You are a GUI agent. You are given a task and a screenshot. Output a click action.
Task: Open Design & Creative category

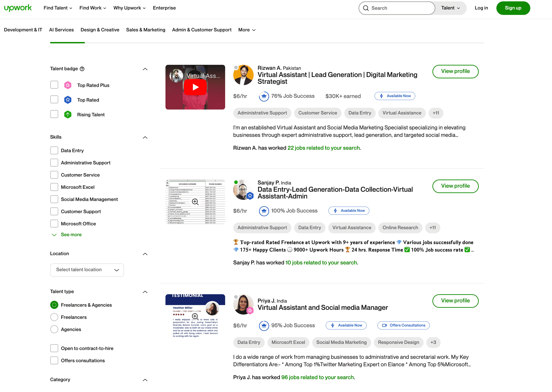(x=100, y=30)
